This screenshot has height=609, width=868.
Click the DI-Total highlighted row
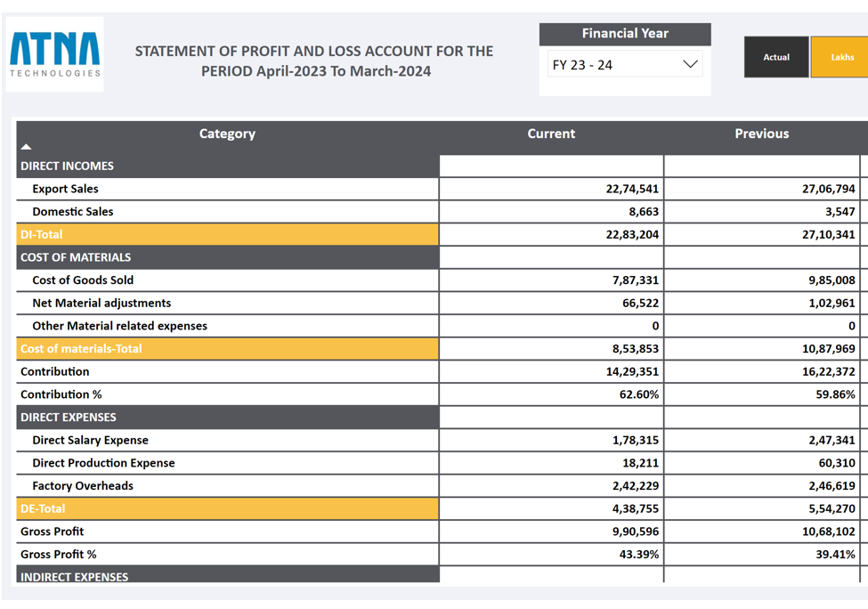tap(228, 234)
